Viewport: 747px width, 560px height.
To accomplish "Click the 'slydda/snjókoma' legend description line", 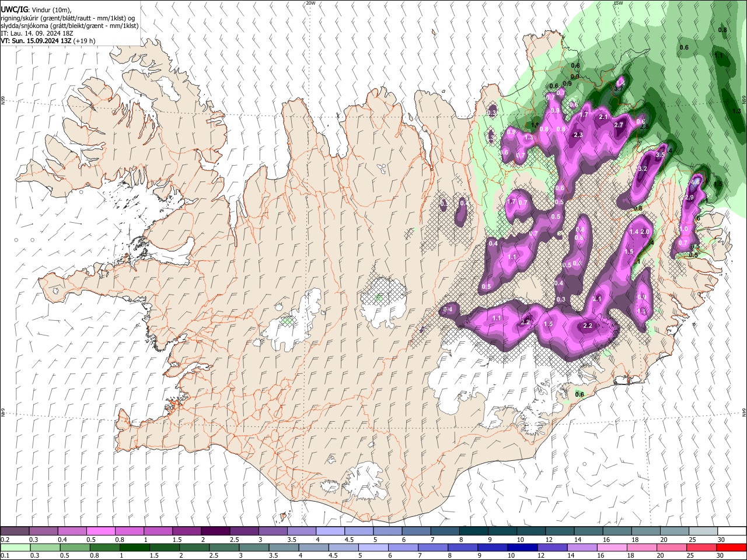I will click(x=69, y=26).
